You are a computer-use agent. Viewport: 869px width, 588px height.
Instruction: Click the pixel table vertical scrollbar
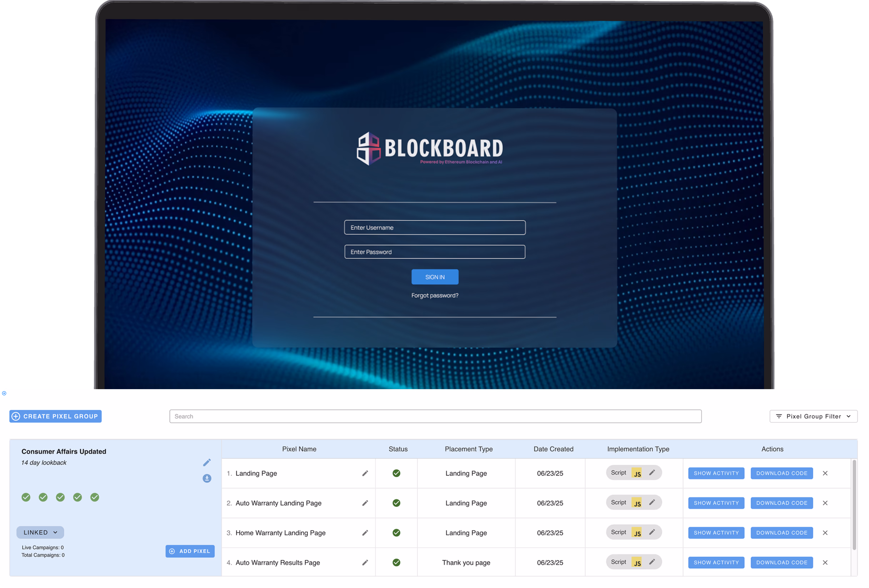click(854, 505)
